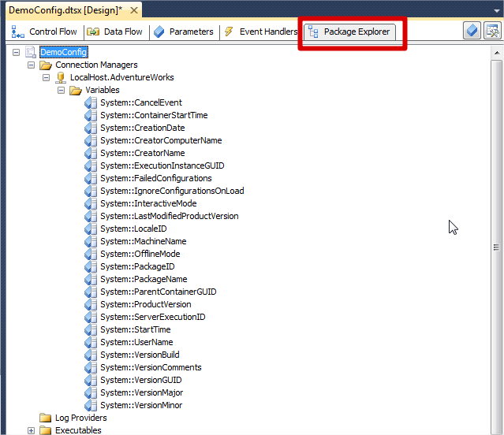Collapse the DemoConfig root node

point(17,52)
